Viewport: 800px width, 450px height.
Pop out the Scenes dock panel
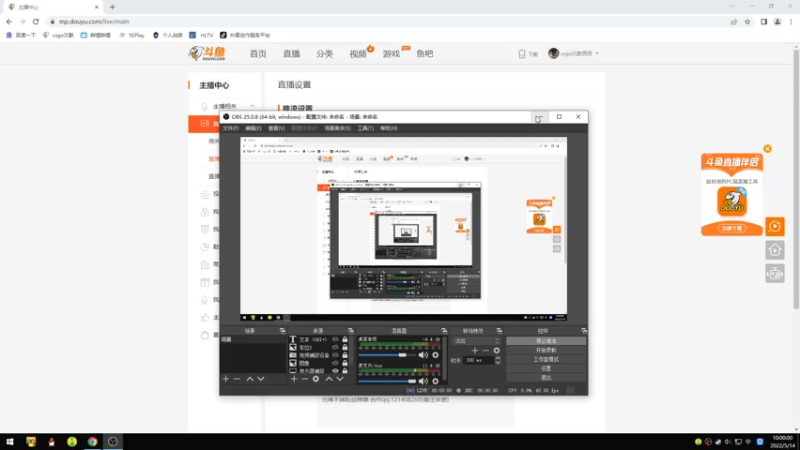(282, 331)
